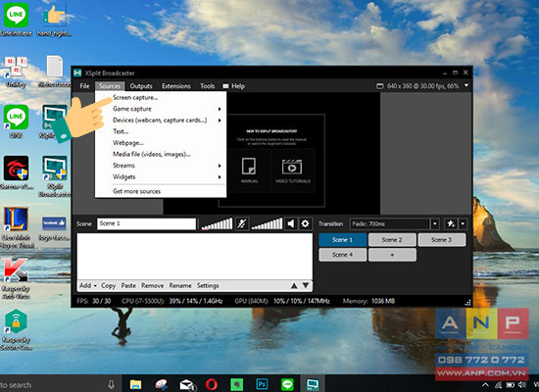Screen dimensions: 539x392
Task: Open the File menu
Action: (84, 86)
